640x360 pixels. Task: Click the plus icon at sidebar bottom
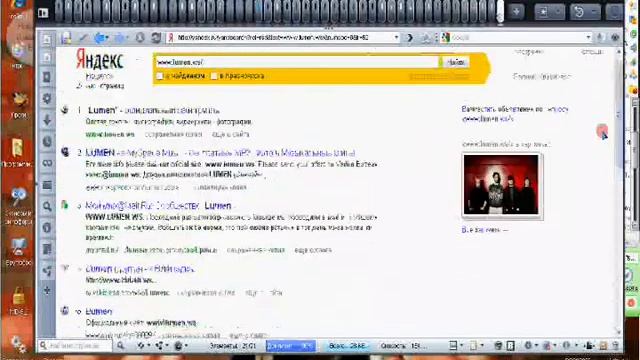[x=47, y=291]
